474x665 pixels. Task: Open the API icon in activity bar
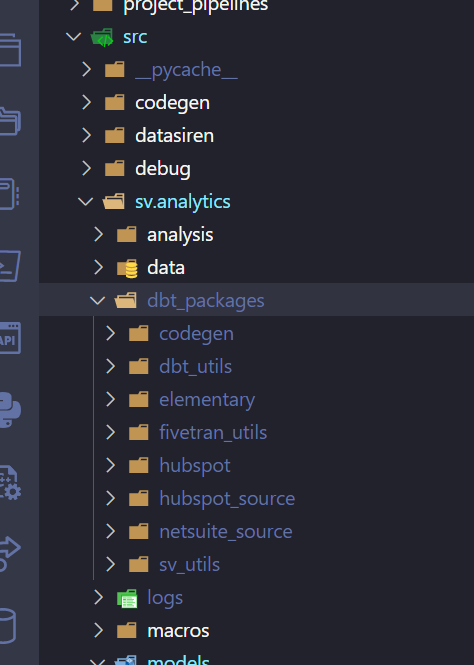pos(9,338)
